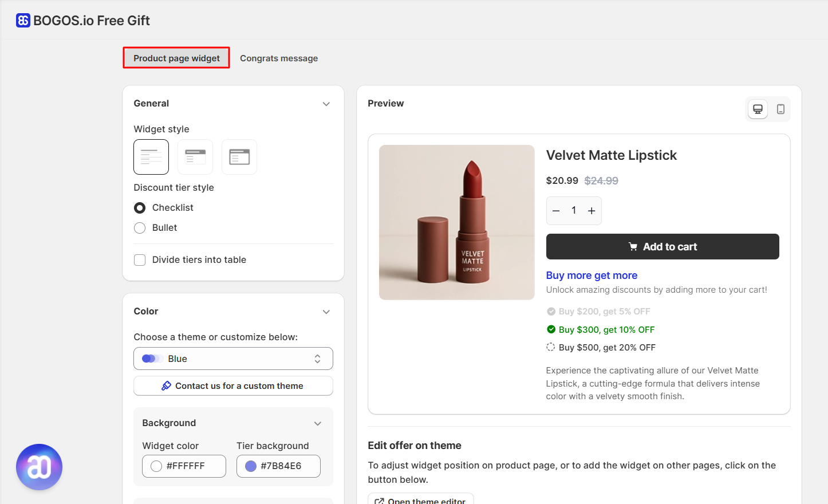
Task: Open the Product page widget tab
Action: (176, 58)
